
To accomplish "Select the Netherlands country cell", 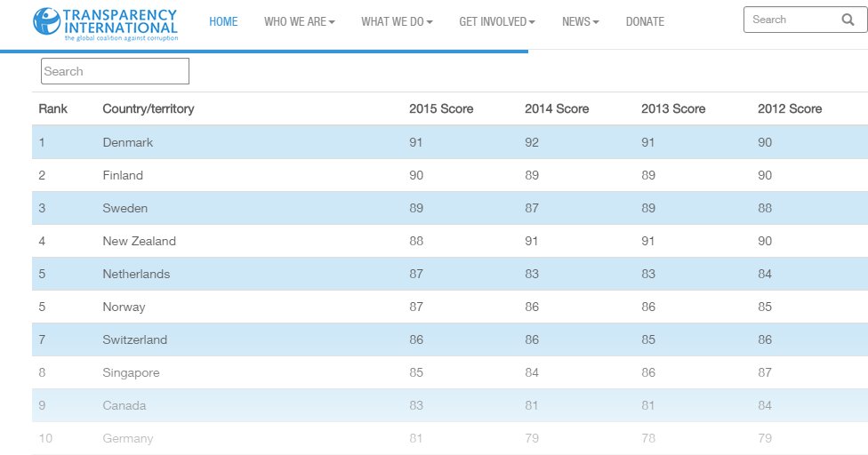I will tap(136, 274).
